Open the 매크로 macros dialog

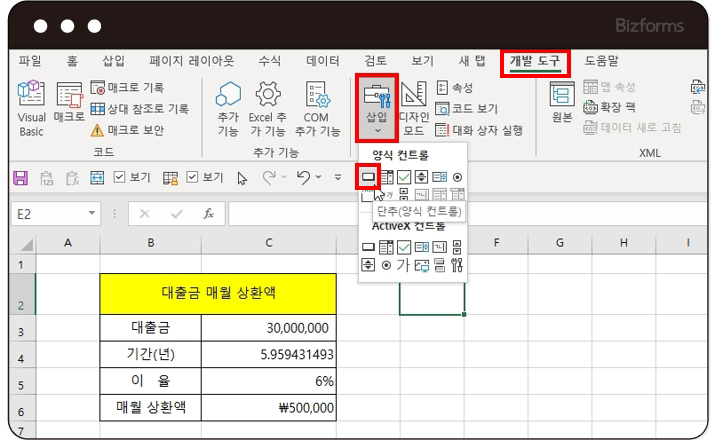[69, 103]
